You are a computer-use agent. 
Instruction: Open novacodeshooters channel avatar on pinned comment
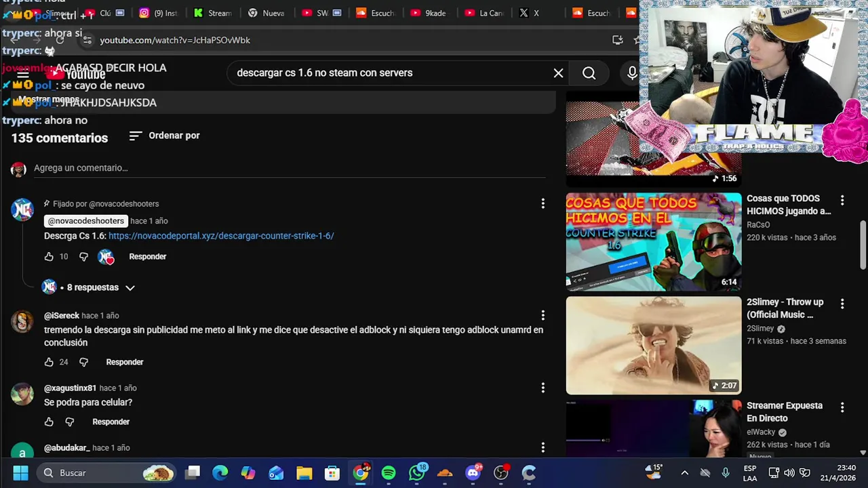pos(22,209)
